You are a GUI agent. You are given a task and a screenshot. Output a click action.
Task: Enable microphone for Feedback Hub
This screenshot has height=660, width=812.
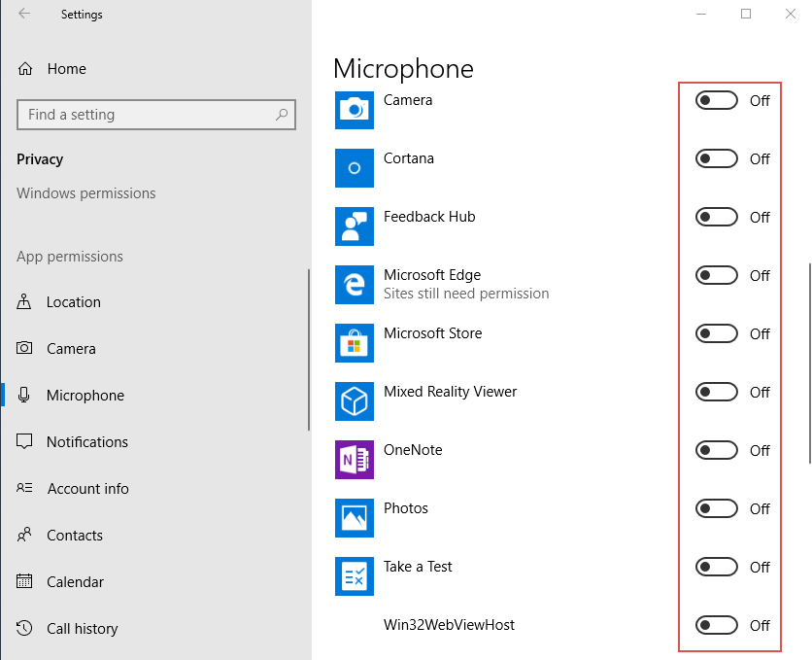tap(716, 217)
